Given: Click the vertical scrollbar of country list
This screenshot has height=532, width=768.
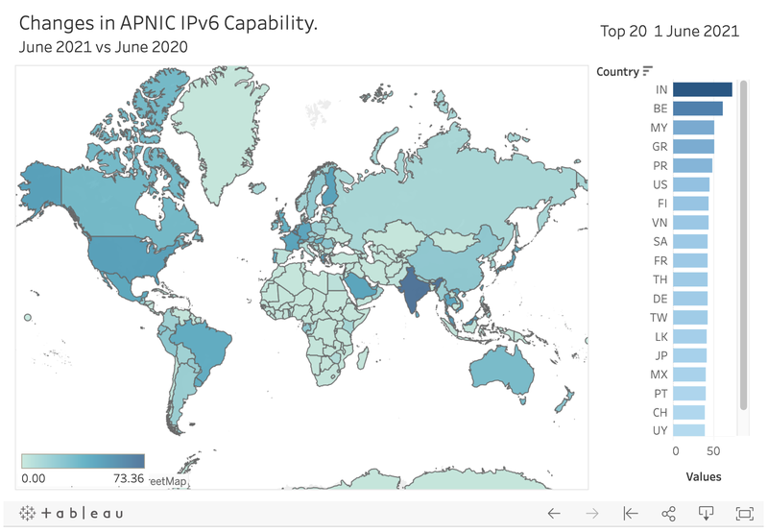Looking at the screenshot, I should click(x=743, y=246).
